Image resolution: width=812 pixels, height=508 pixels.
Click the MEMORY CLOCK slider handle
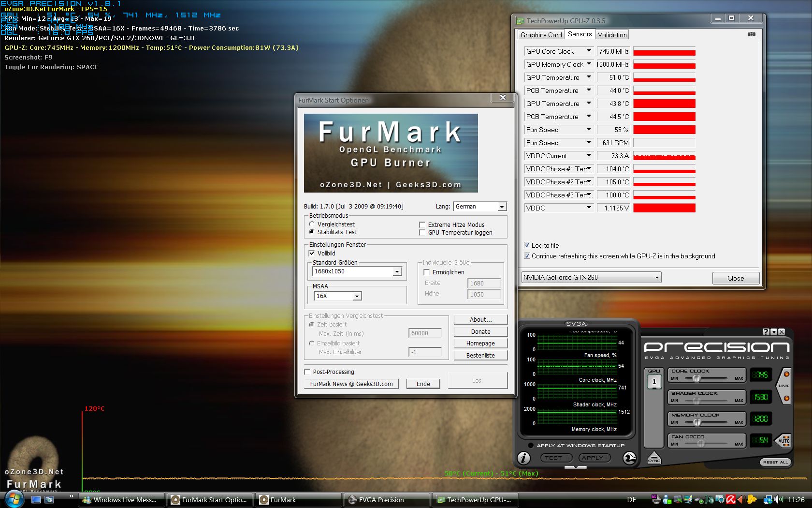[696, 422]
